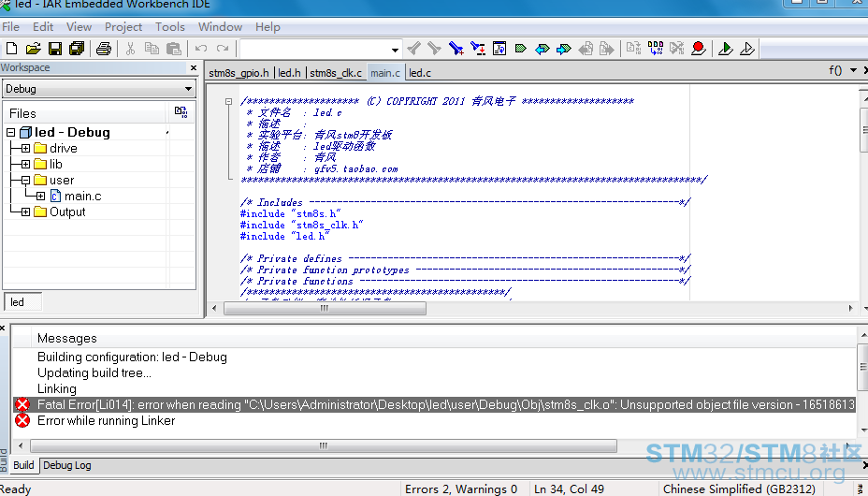The width and height of the screenshot is (868, 496).
Task: Select the "Error while running Linker" message
Action: pyautogui.click(x=107, y=421)
